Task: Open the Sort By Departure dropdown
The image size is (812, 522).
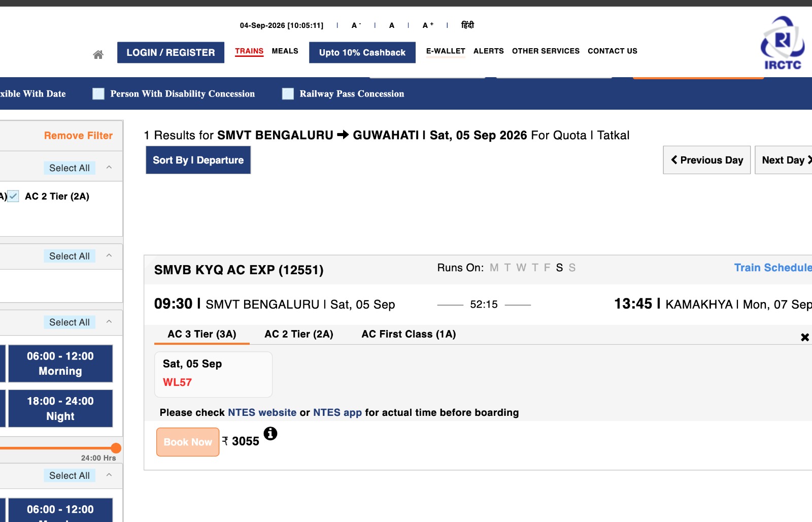Action: tap(198, 160)
